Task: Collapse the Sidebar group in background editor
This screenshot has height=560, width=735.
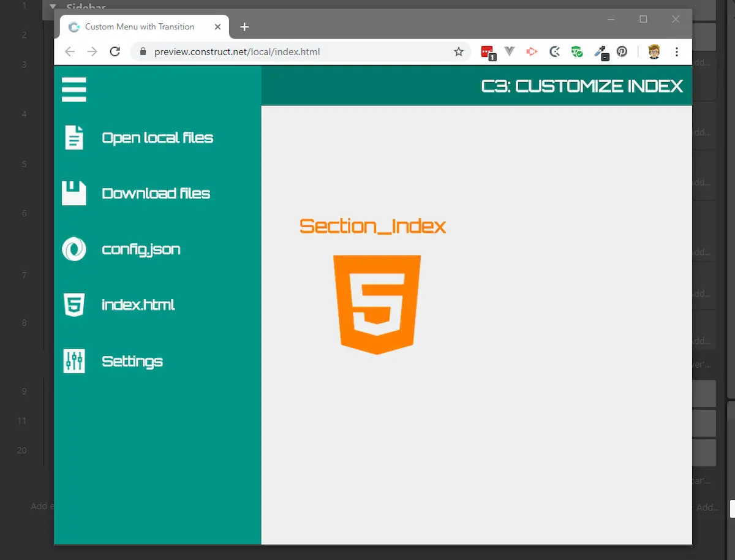Action: click(x=53, y=7)
